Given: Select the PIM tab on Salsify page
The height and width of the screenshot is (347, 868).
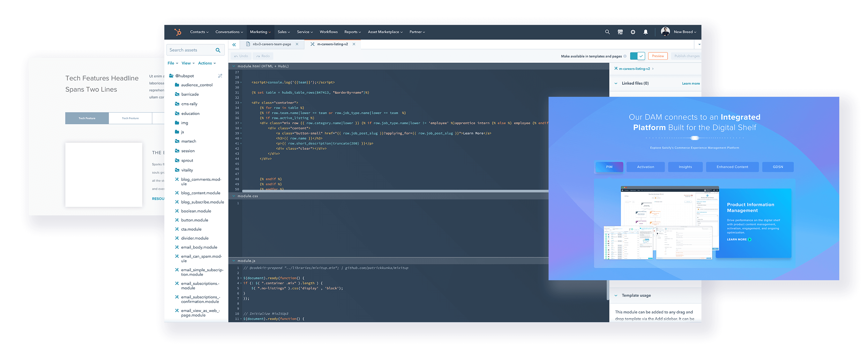Looking at the screenshot, I should pyautogui.click(x=609, y=167).
